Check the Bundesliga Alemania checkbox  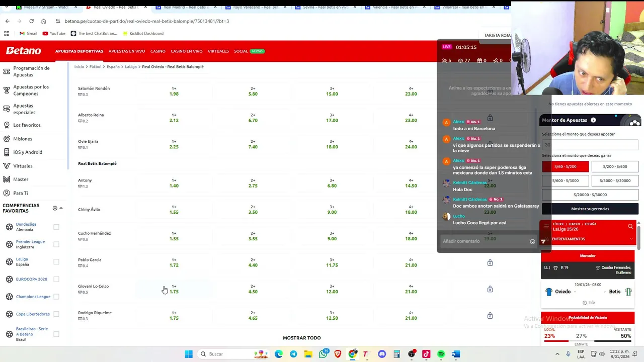point(56,227)
